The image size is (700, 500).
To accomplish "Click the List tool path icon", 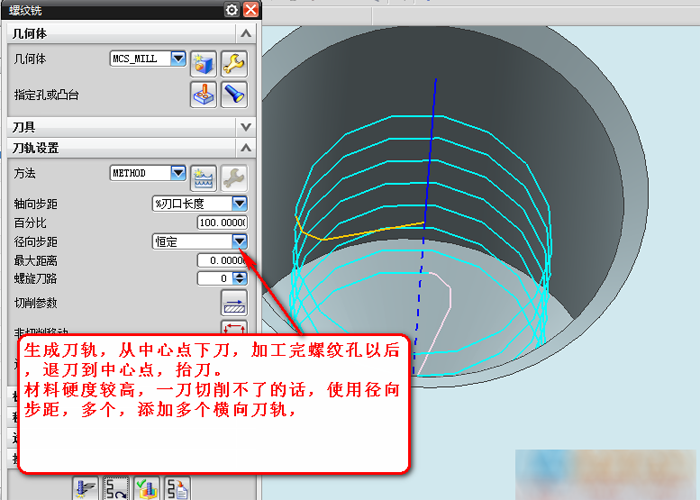I will pyautogui.click(x=176, y=488).
